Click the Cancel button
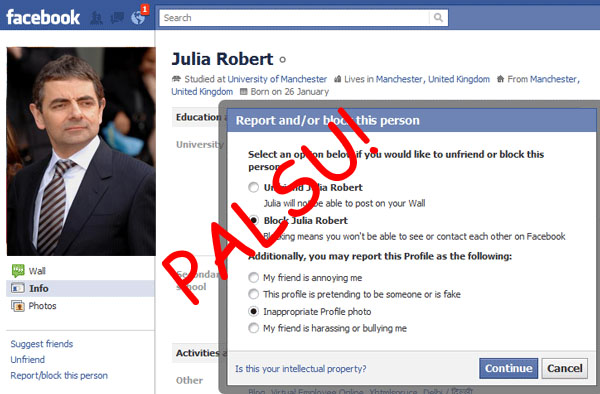The height and width of the screenshot is (394, 600). tap(565, 368)
